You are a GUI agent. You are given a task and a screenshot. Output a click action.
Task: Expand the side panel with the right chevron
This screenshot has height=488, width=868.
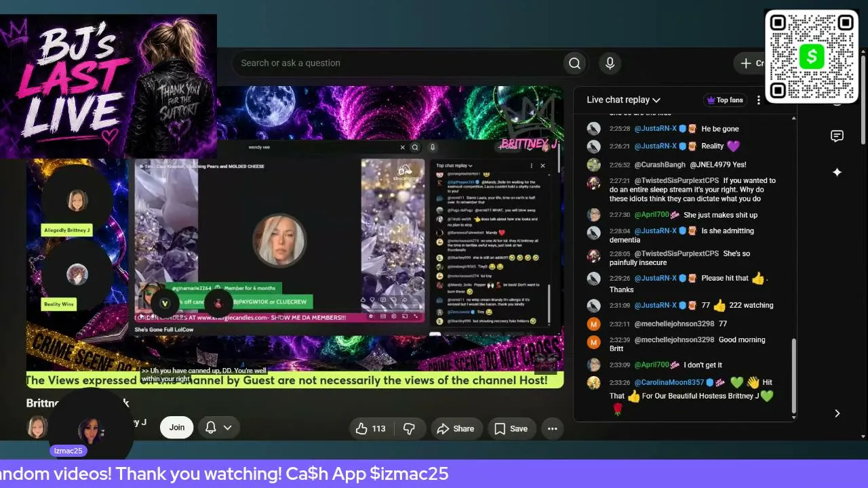tap(837, 413)
